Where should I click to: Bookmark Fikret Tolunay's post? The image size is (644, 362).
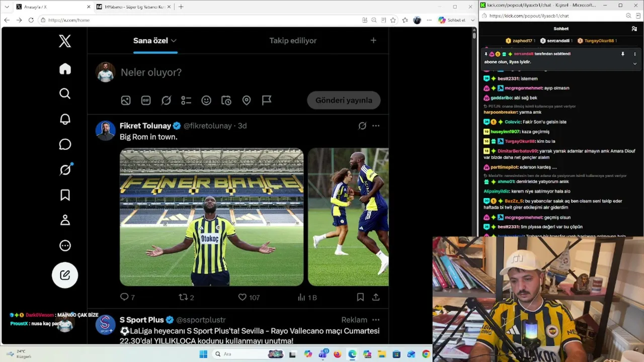(x=360, y=297)
